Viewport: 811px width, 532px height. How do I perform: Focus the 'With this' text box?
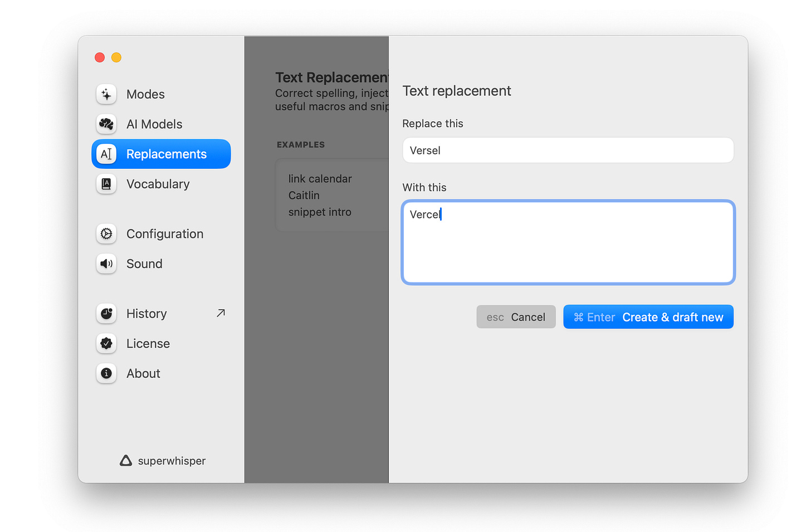tap(568, 242)
